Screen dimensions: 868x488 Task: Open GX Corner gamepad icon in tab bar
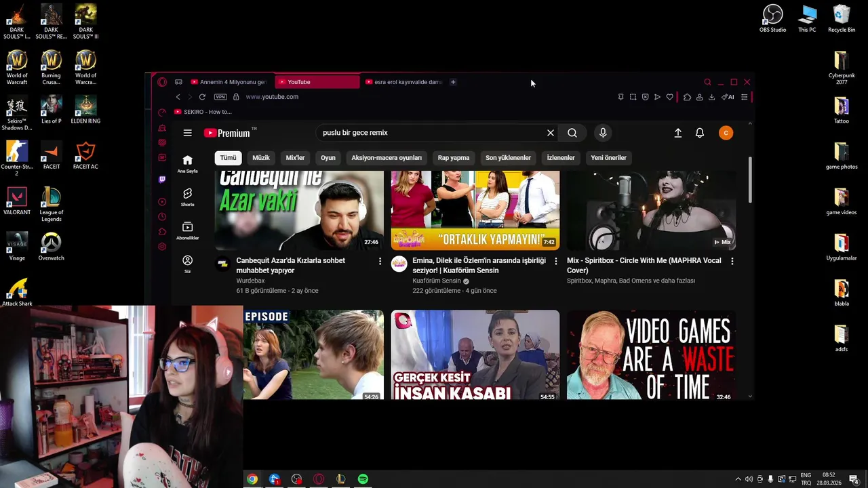click(x=178, y=82)
